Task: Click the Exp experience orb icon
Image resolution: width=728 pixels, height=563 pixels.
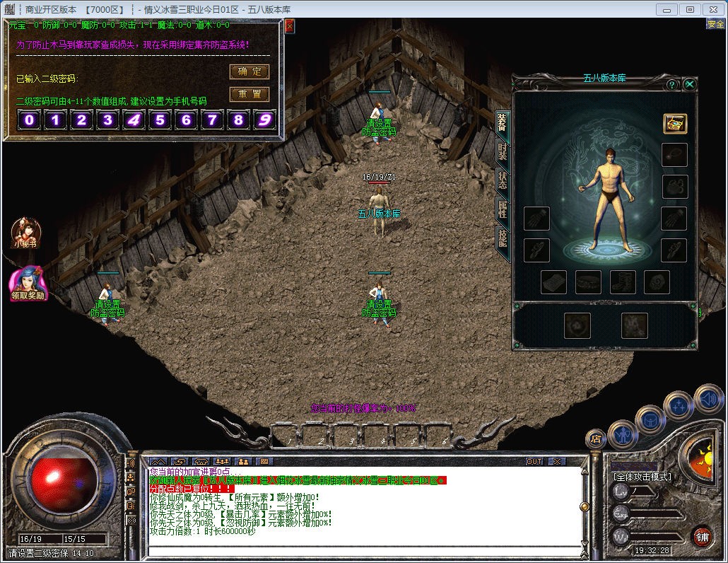Action: [x=621, y=514]
